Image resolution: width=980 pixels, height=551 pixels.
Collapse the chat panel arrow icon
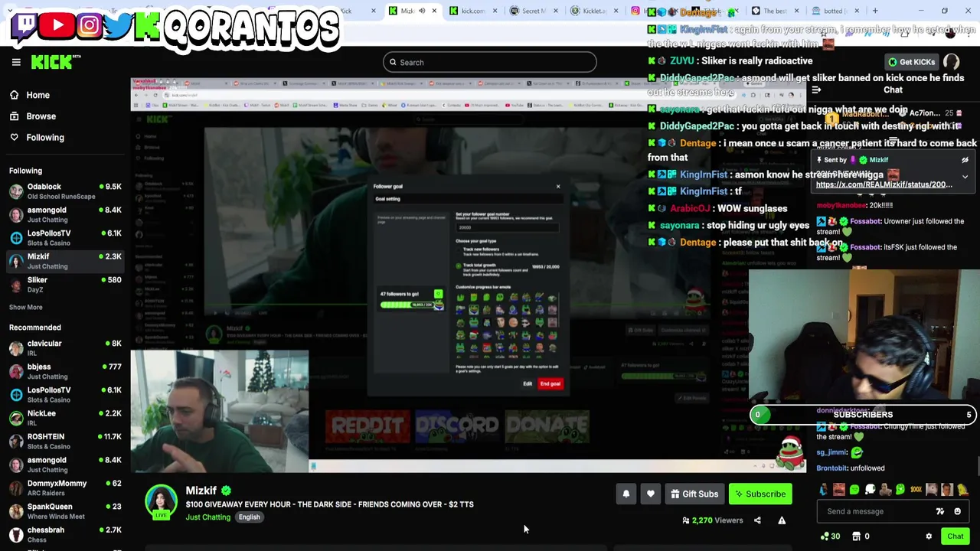tap(816, 90)
